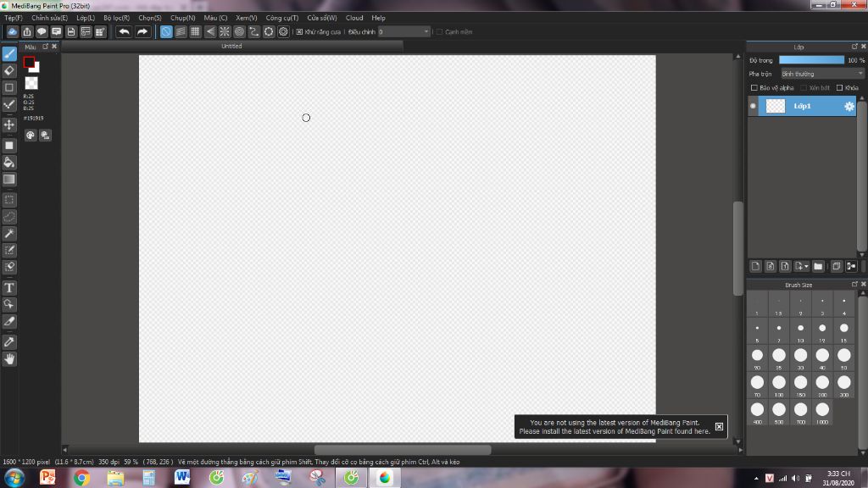Open PowerPoint from the taskbar
This screenshot has height=488, width=868.
click(47, 478)
